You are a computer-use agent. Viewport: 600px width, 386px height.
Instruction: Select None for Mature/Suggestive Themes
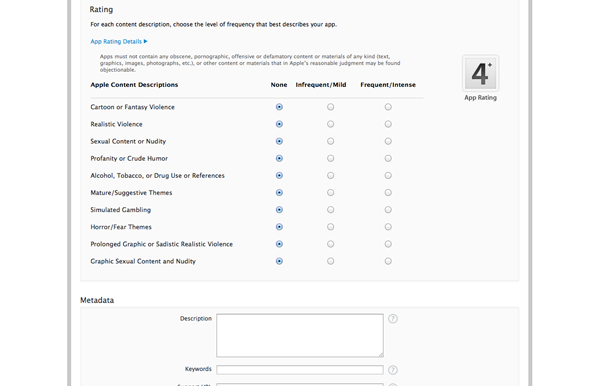tap(279, 192)
